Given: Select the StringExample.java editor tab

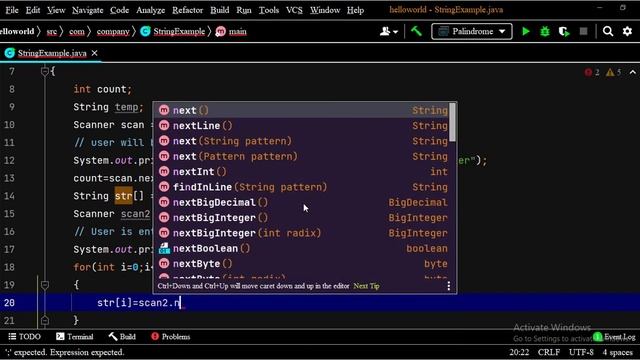Looking at the screenshot, I should (x=51, y=53).
